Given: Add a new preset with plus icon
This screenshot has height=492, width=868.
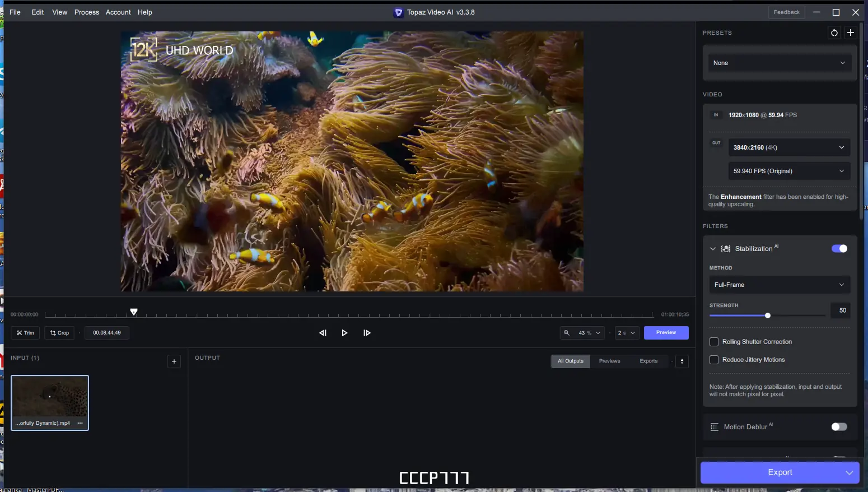Looking at the screenshot, I should (850, 33).
